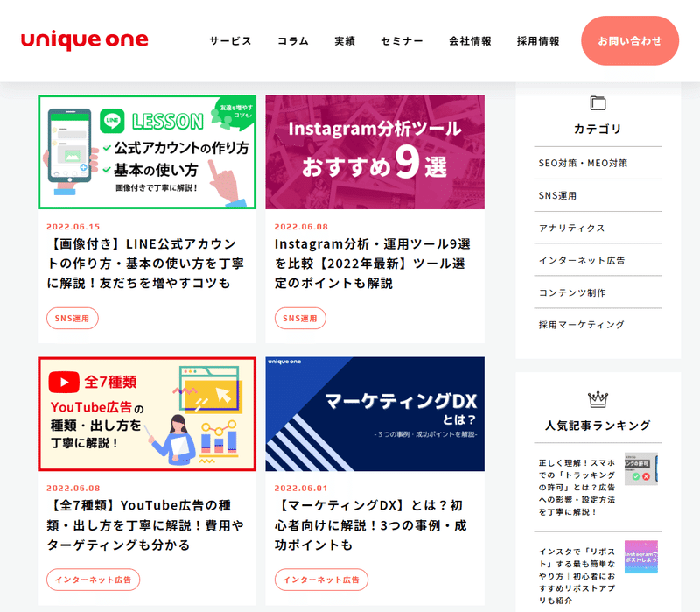This screenshot has width=700, height=612.
Task: Open the Instagram分析ツール article thumbnail
Action: [x=375, y=151]
